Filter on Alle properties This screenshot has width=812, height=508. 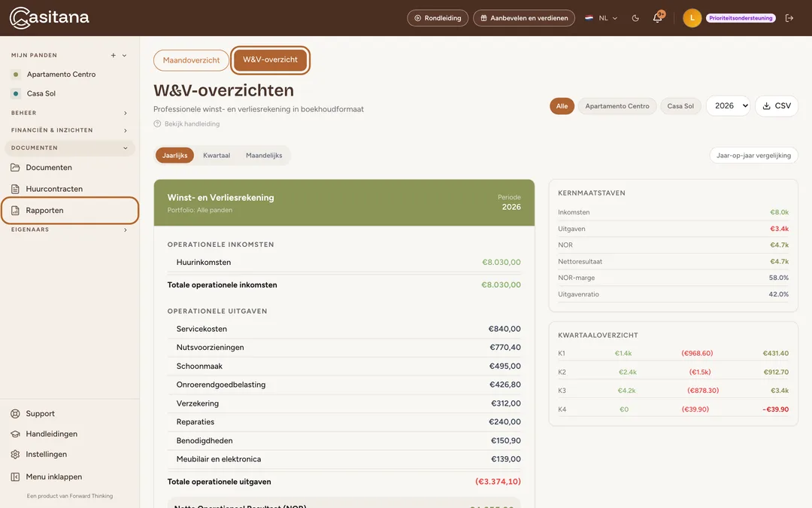(562, 106)
